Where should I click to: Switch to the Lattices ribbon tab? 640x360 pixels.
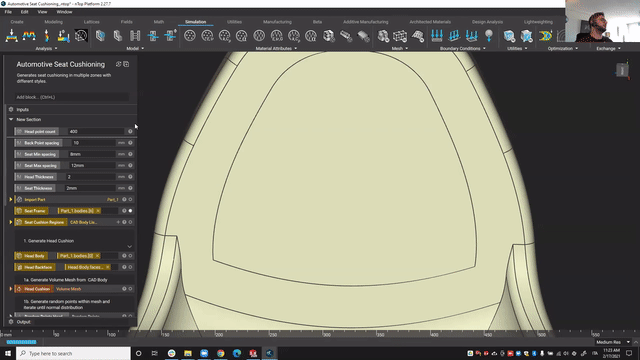[x=91, y=22]
